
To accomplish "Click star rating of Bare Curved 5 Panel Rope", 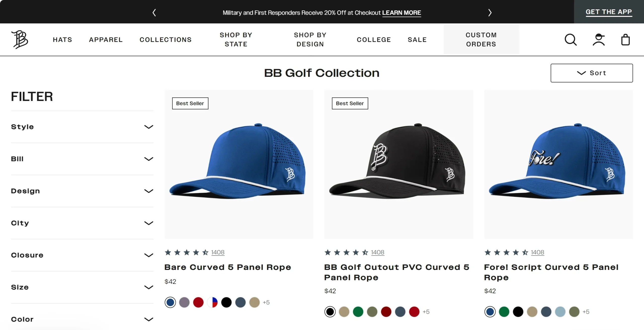I will (x=187, y=252).
